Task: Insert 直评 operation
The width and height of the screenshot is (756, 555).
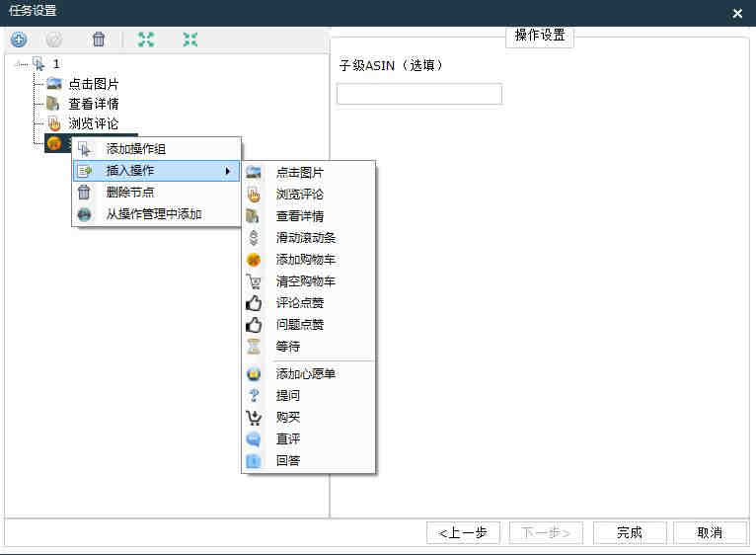Action: coord(309,439)
